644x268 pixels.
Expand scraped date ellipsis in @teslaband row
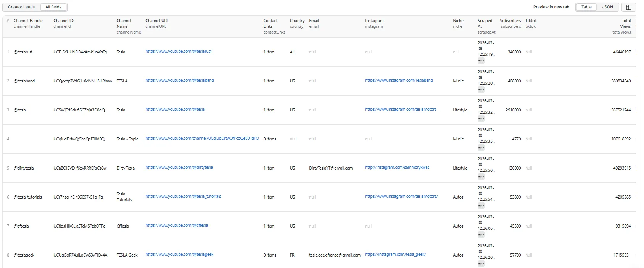(481, 90)
